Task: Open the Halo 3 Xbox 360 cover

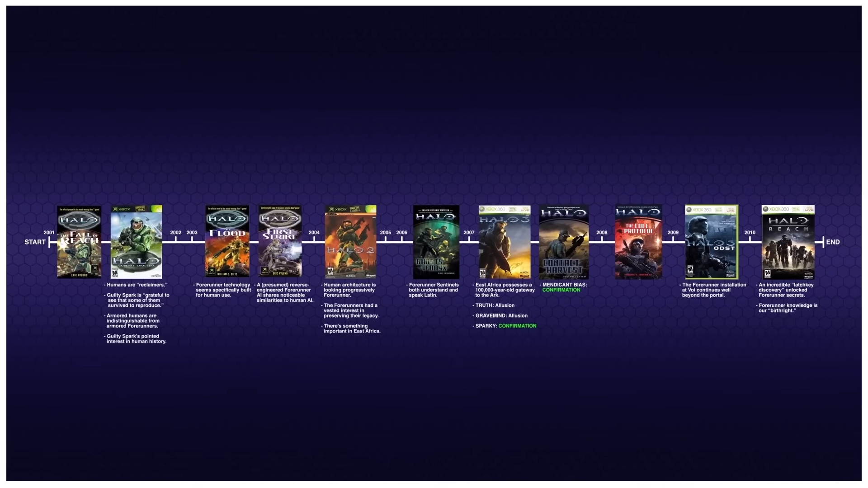Action: point(505,242)
